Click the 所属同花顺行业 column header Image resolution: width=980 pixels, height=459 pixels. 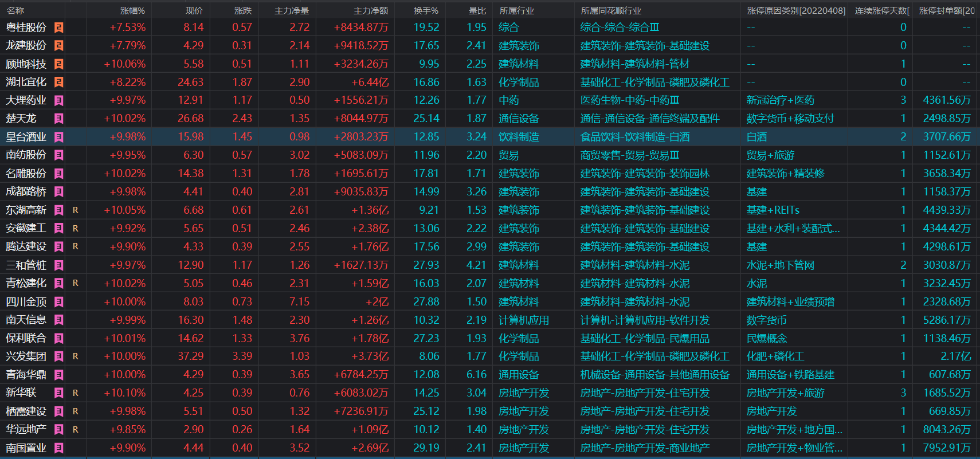[611, 11]
